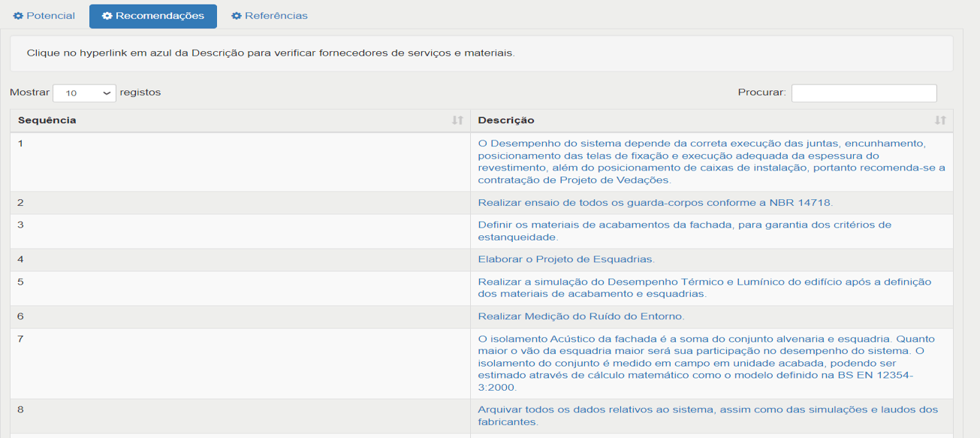This screenshot has width=980, height=438.
Task: Click the sort arrows icon in Descrição column
Action: coord(940,120)
